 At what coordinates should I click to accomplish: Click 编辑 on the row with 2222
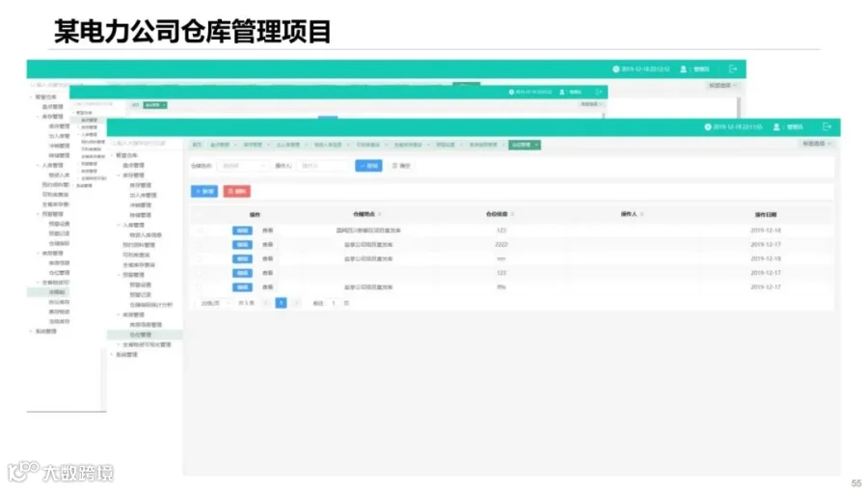click(242, 244)
